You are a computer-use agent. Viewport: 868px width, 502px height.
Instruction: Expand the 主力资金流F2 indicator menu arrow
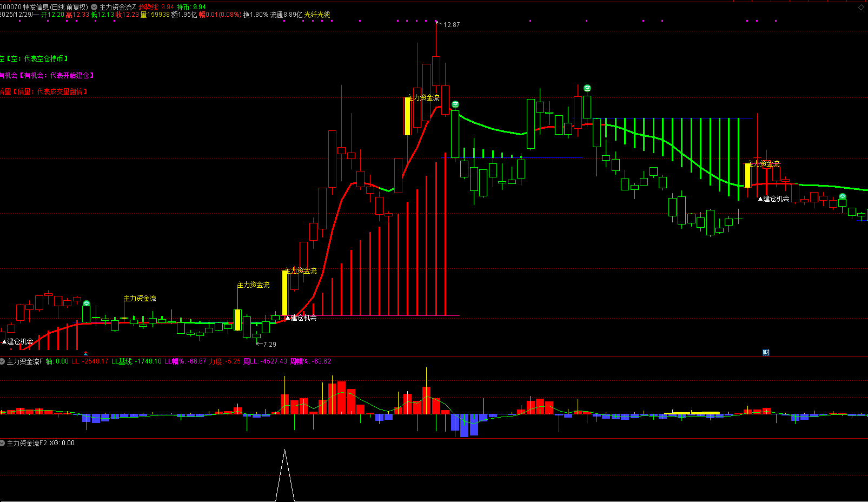3,443
